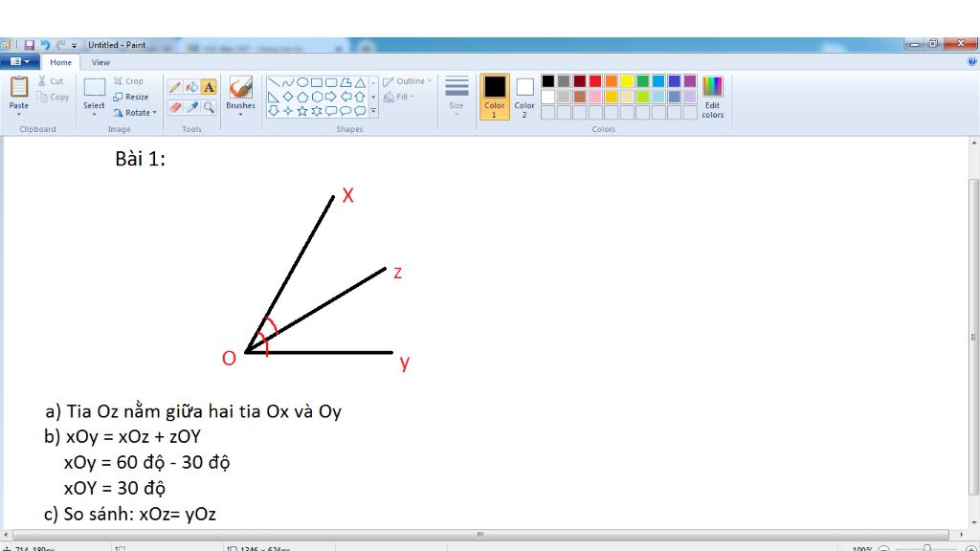
Task: Click the scroll down arrow
Action: [x=973, y=522]
